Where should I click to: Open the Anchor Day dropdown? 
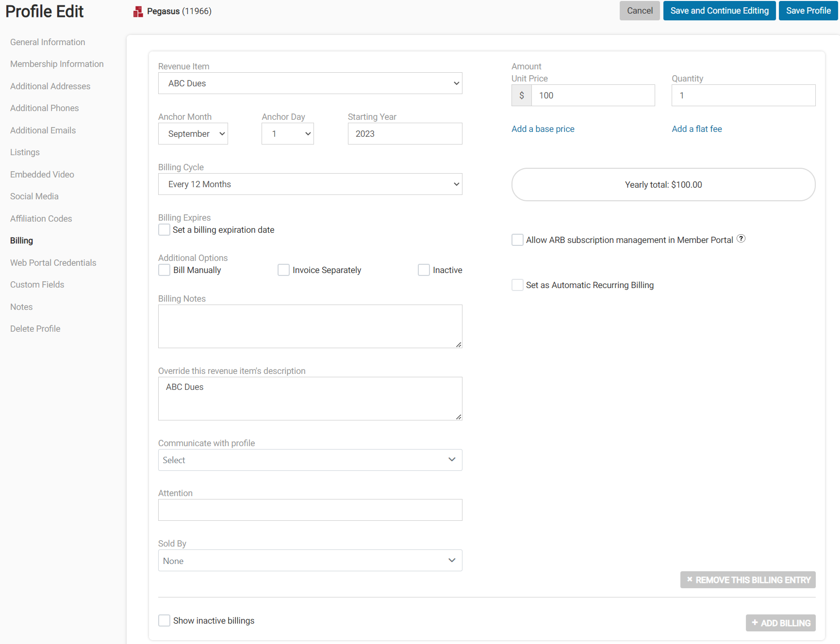point(287,133)
